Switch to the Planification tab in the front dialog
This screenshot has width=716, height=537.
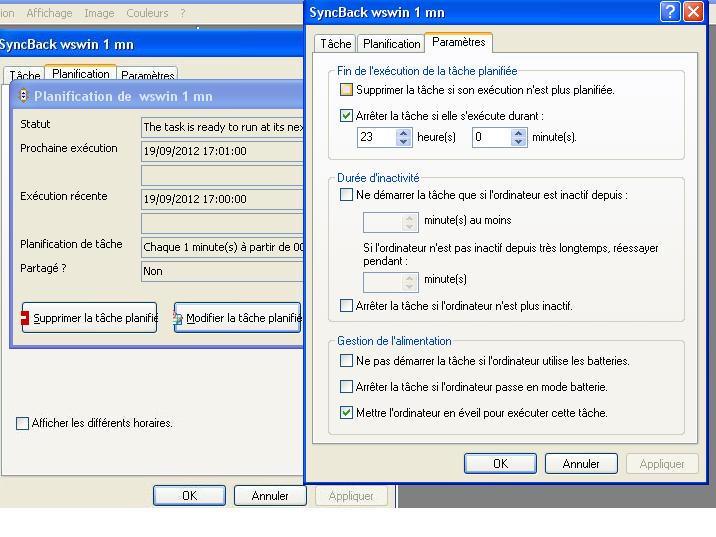(391, 44)
